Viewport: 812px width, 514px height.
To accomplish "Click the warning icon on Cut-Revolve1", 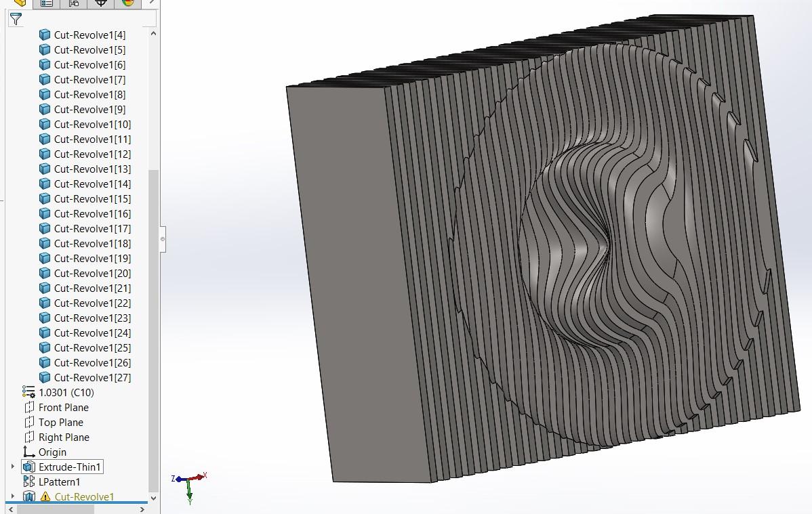I will [45, 496].
